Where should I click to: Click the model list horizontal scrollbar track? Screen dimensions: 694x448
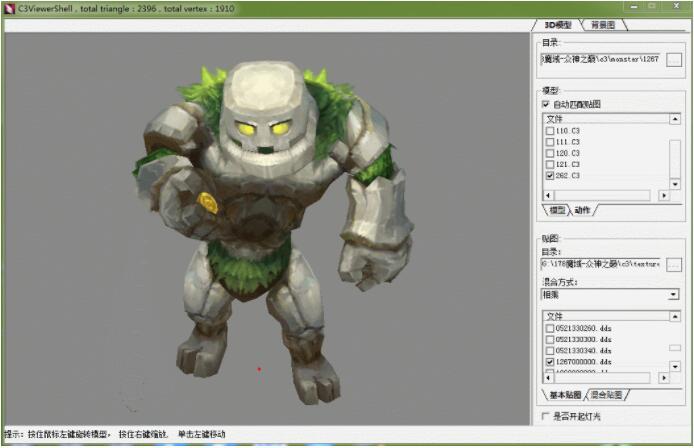tap(602, 195)
